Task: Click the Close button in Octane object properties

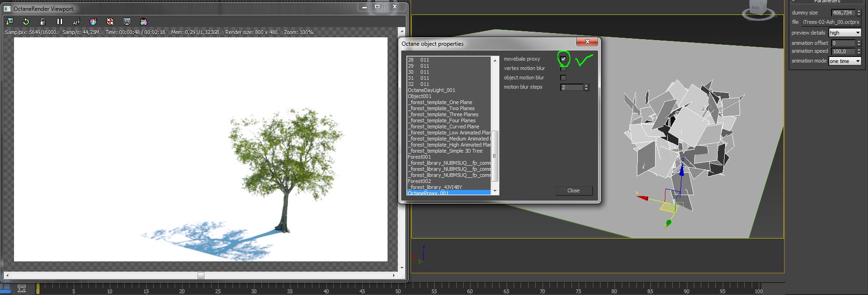Action: tap(574, 190)
